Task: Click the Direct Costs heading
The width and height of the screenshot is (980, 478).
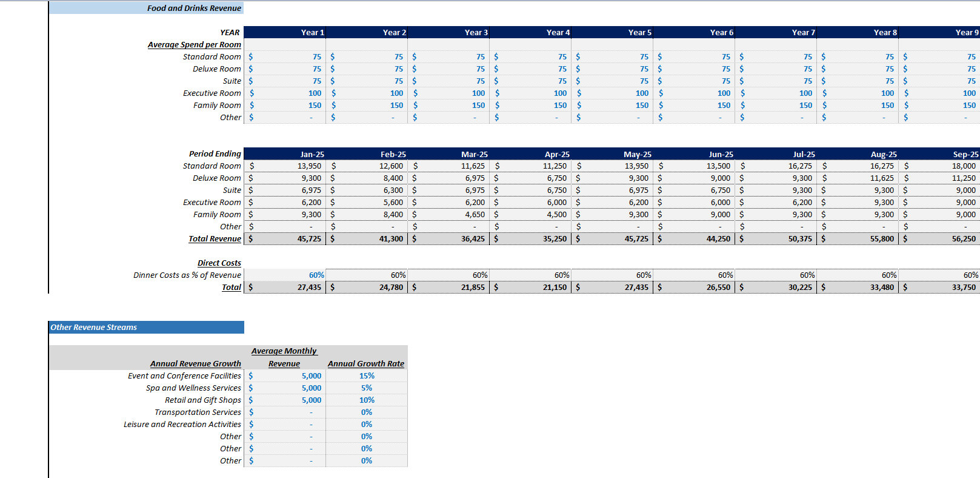Action: tap(219, 263)
